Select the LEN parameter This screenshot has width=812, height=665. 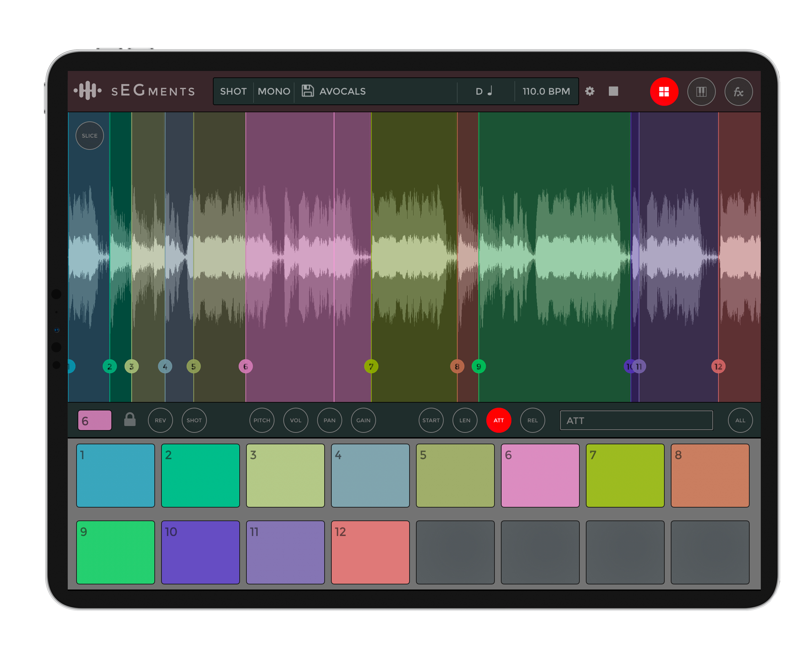tap(465, 420)
